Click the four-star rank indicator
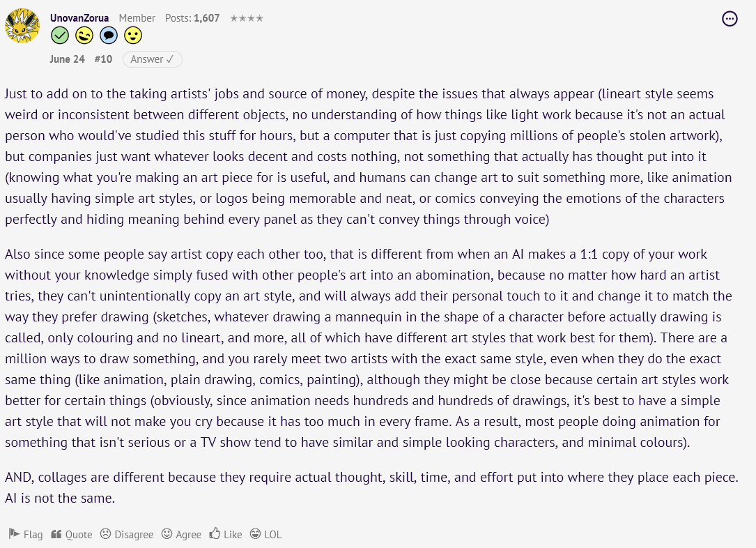Image resolution: width=756 pixels, height=548 pixels. tap(247, 18)
